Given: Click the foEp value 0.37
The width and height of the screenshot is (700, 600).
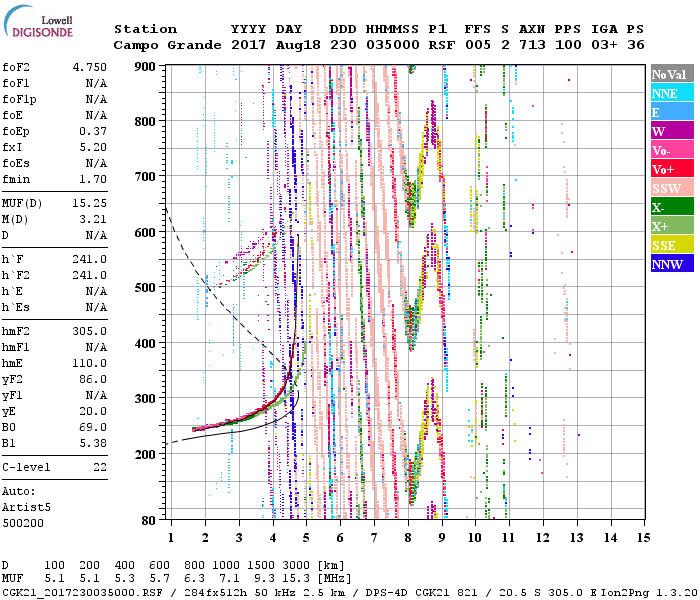Looking at the screenshot, I should click(93, 131).
